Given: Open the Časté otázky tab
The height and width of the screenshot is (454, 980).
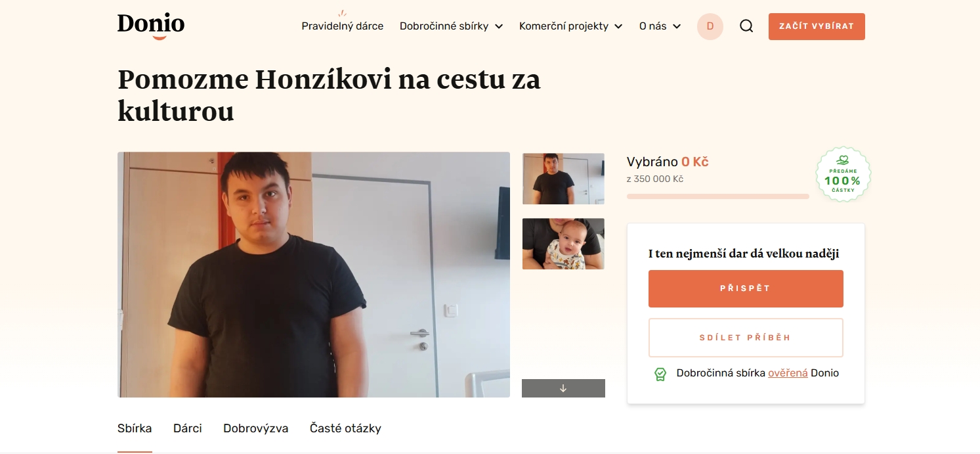Looking at the screenshot, I should [x=345, y=428].
